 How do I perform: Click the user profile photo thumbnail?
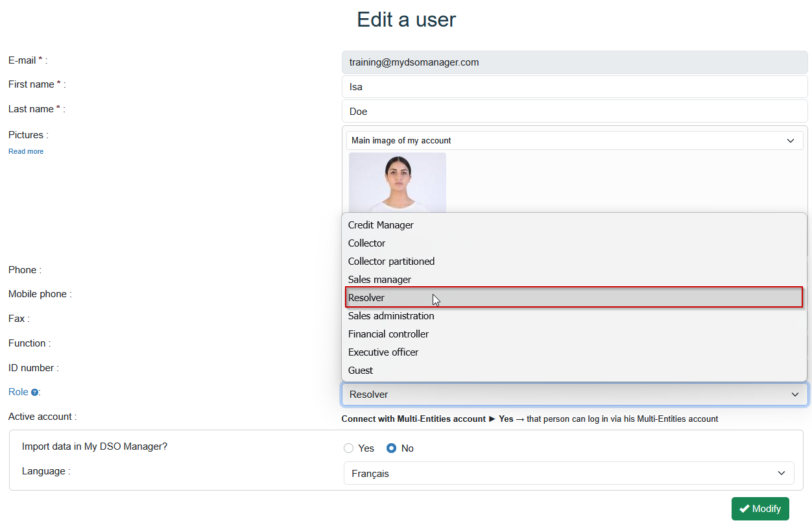click(x=397, y=182)
